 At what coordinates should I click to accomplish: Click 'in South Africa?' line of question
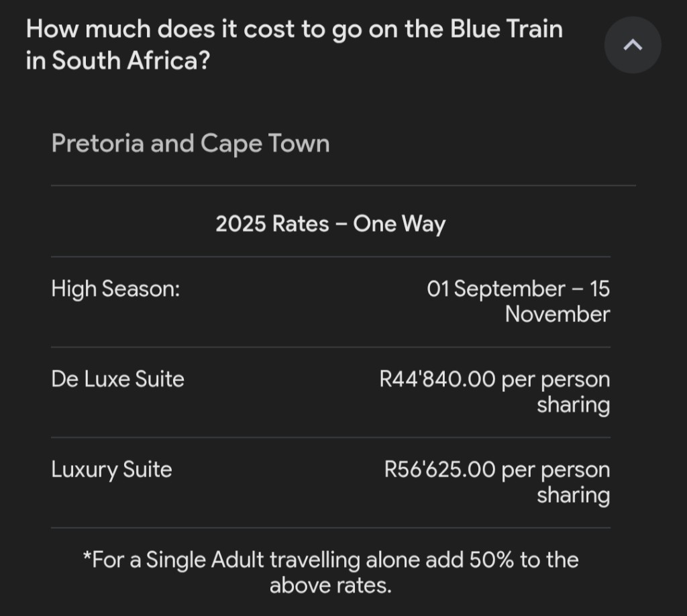[118, 60]
